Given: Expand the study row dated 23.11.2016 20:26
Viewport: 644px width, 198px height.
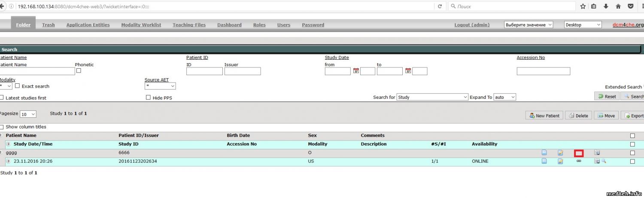Looking at the screenshot, I should (8, 161).
